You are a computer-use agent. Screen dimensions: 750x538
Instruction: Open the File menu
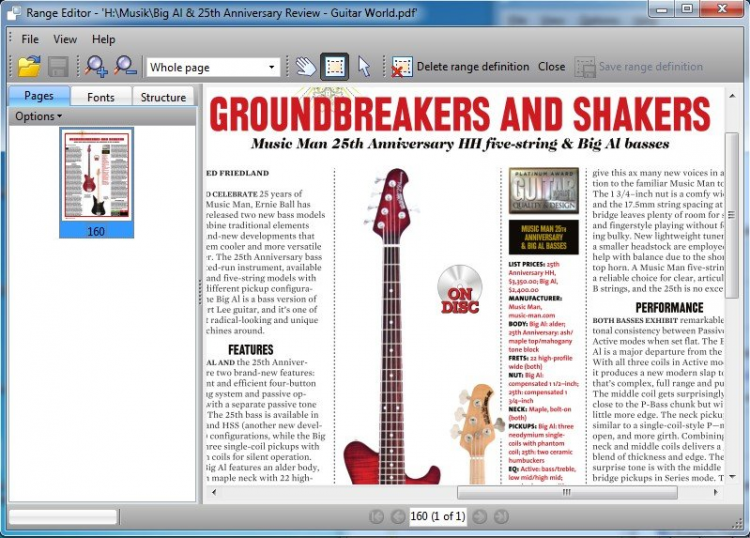click(30, 39)
